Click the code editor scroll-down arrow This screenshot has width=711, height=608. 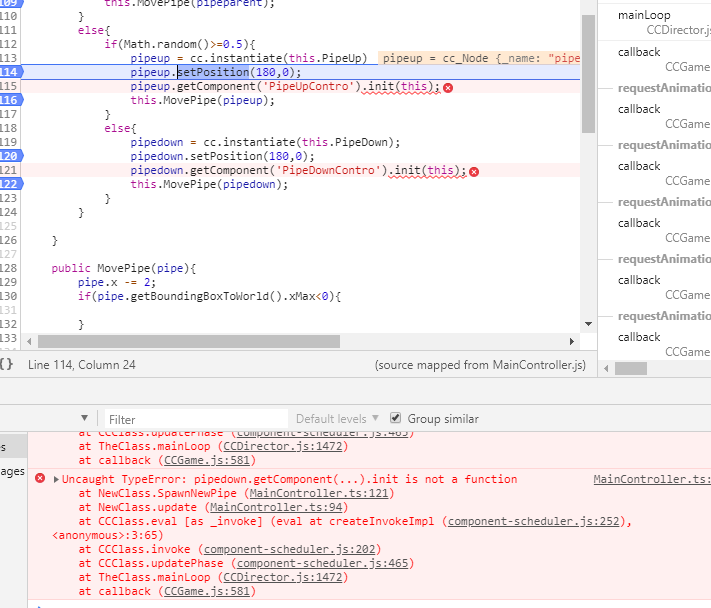(x=588, y=324)
